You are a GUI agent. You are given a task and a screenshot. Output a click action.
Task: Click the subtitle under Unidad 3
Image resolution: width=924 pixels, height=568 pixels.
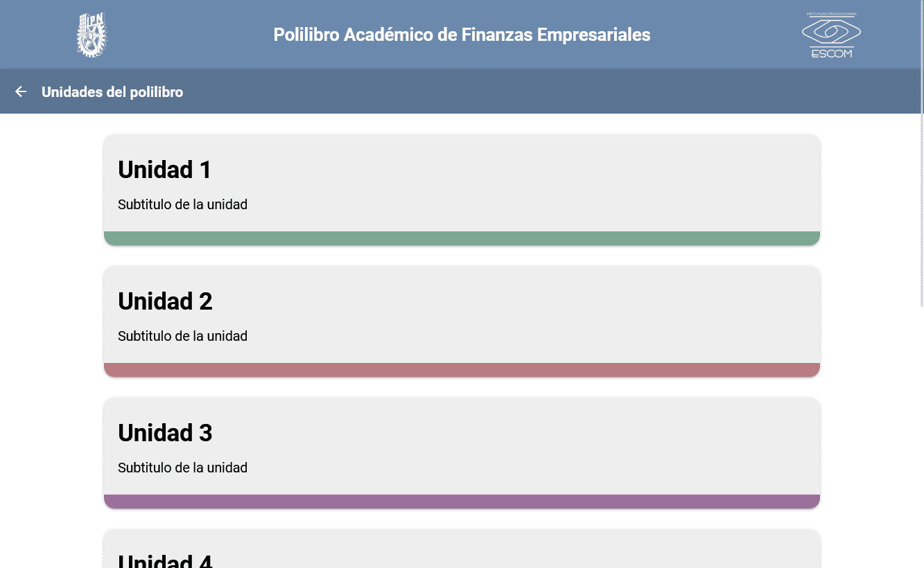click(x=182, y=468)
